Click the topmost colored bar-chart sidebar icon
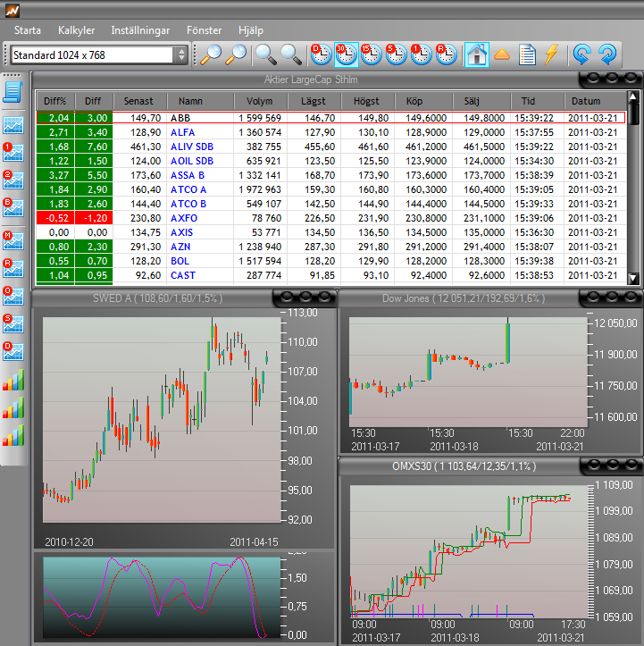 13,380
